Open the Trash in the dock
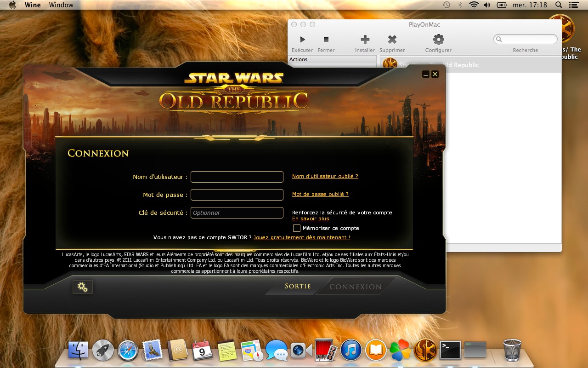Screen dimensions: 588x368 (x=512, y=351)
